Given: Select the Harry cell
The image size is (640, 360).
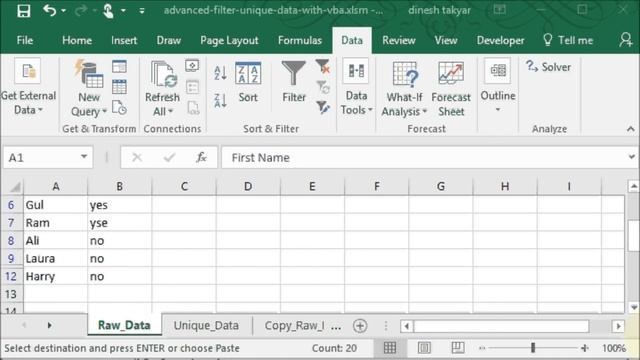Looking at the screenshot, I should click(x=56, y=276).
